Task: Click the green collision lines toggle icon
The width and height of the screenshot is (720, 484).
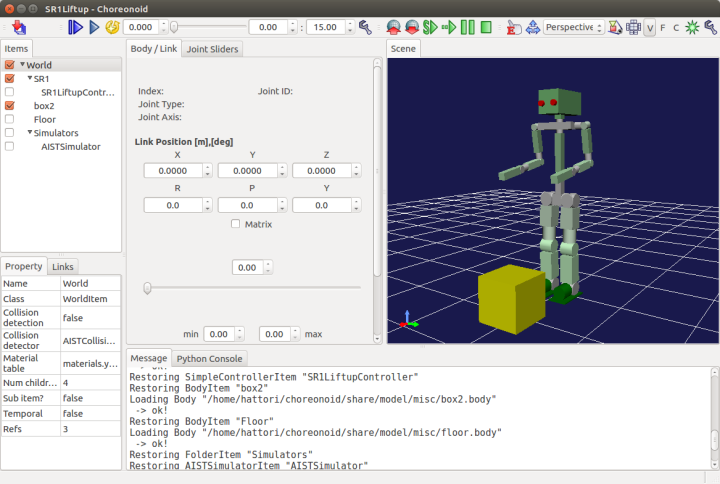Action: 692,27
